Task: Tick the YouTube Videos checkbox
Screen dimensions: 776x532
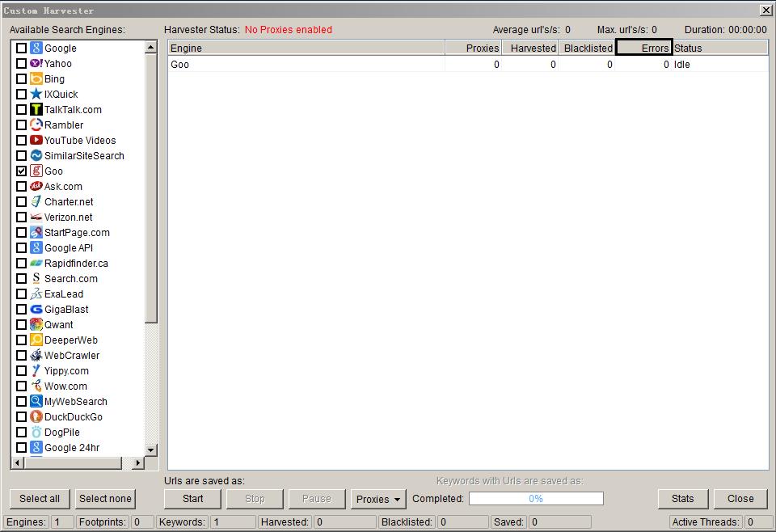Action: [21, 140]
